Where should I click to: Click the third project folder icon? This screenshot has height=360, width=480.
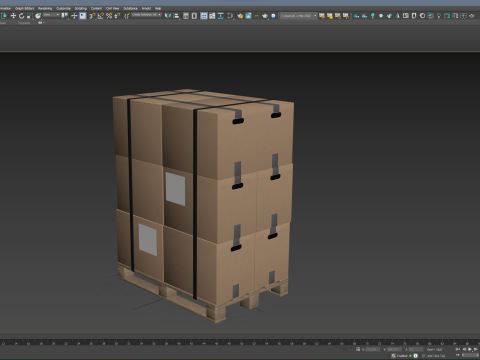tap(338, 16)
